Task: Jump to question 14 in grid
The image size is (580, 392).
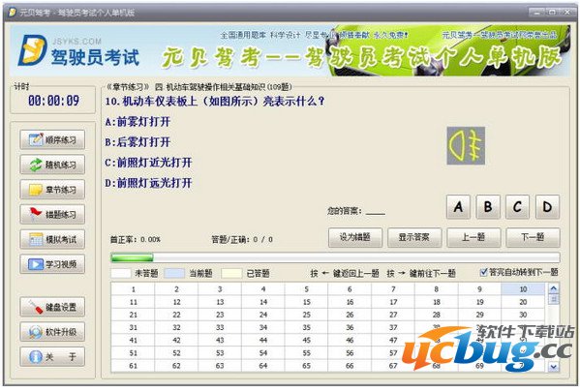Action: (263, 302)
